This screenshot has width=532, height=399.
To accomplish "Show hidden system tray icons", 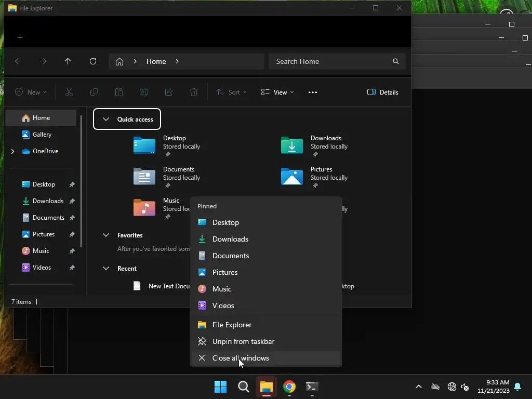I will [419, 387].
